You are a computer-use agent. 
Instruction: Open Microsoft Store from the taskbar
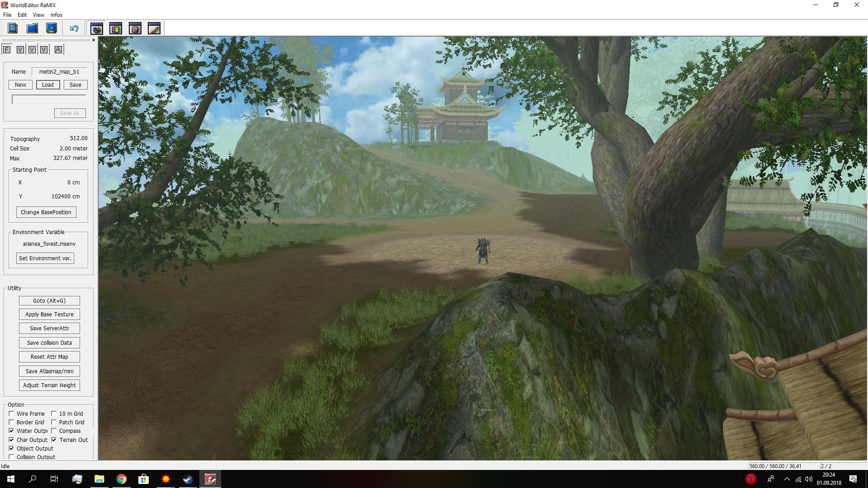(x=143, y=479)
